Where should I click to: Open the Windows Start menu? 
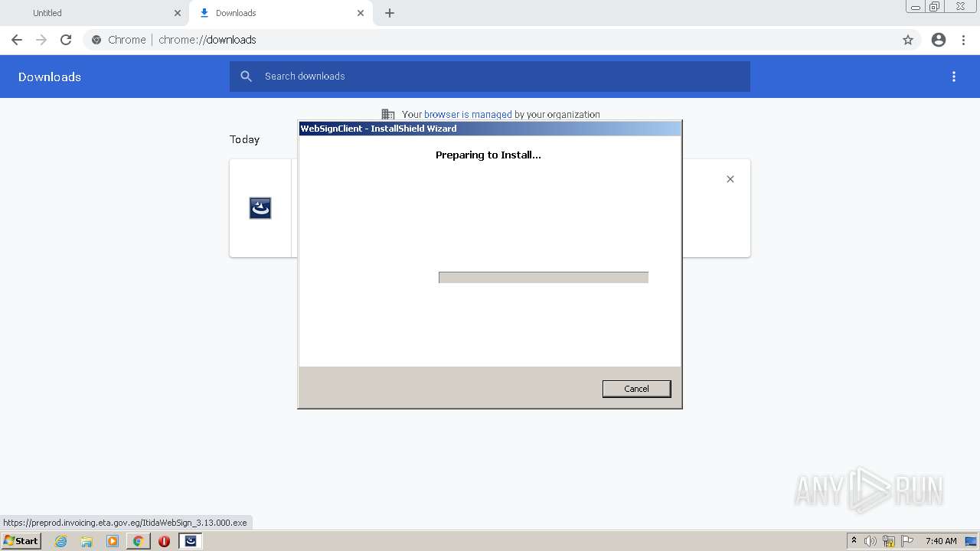(21, 541)
